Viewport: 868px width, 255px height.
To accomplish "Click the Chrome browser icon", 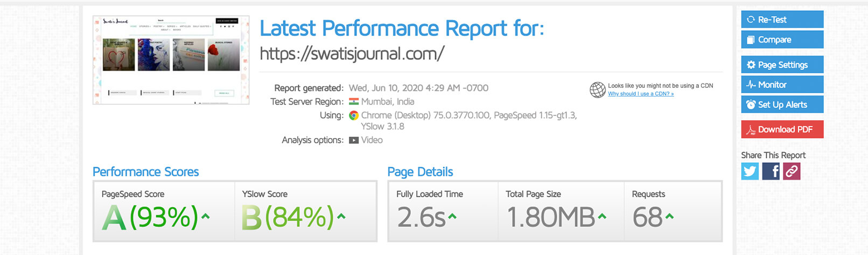I will (354, 115).
